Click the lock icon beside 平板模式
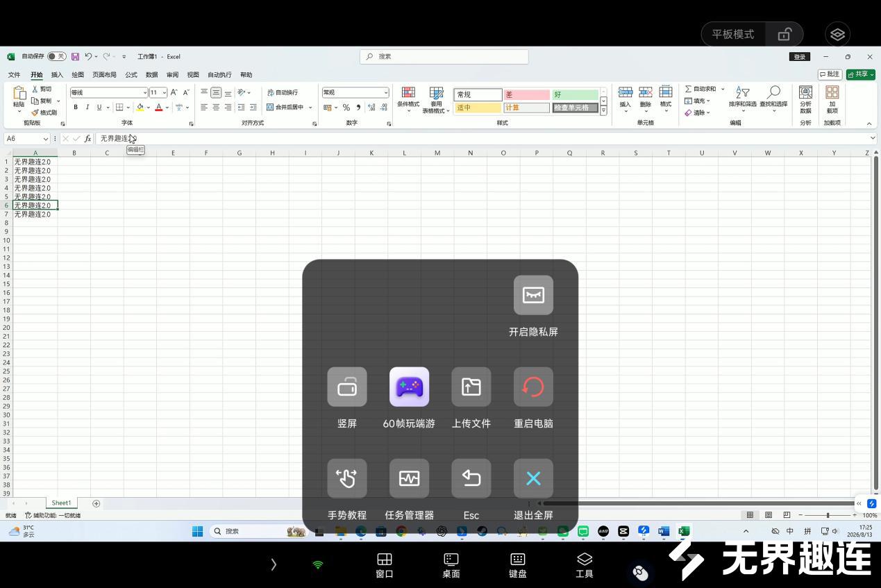 [x=784, y=34]
